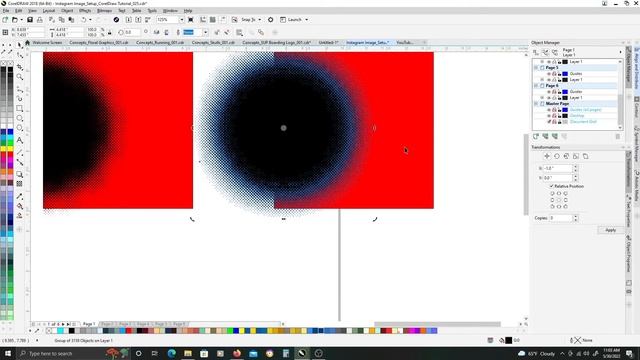Toggle the lock ratio padlock

pos(109,32)
